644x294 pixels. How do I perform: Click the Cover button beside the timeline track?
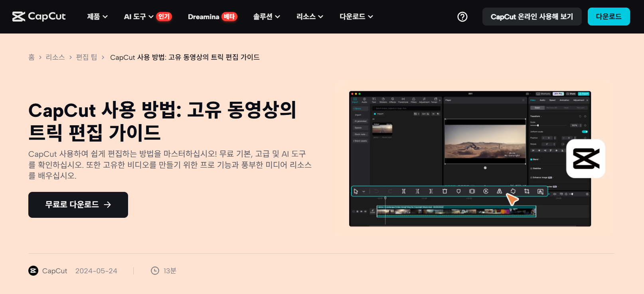pos(373,211)
